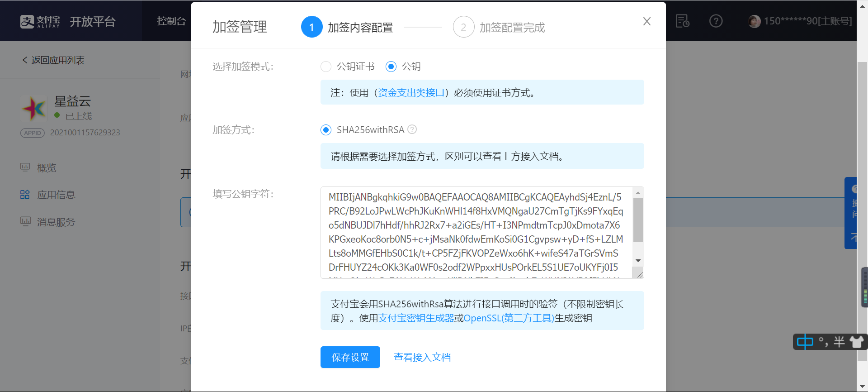Screen dimensions: 868x392
Task: Open OpenSSL(第三方工具) link
Action: point(509,318)
